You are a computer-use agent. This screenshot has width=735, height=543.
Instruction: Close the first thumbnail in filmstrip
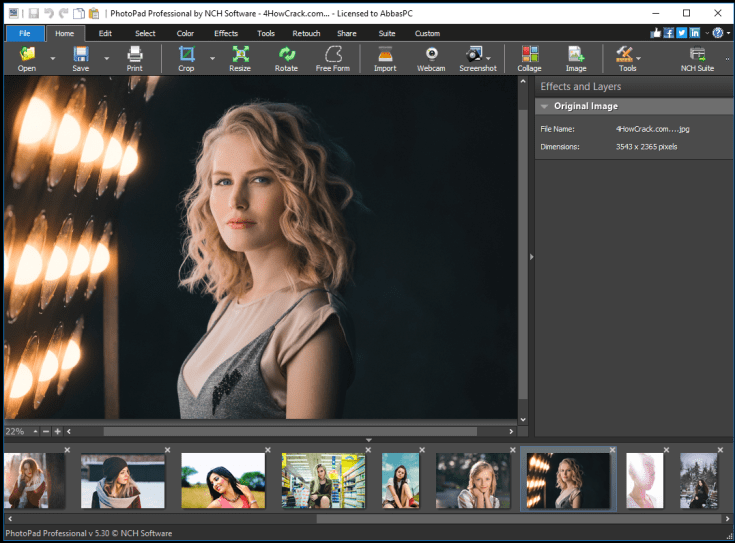[67, 450]
